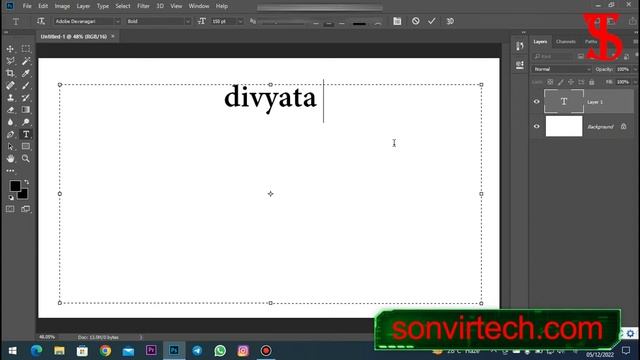Hide the Layer 1 text layer

[536, 102]
